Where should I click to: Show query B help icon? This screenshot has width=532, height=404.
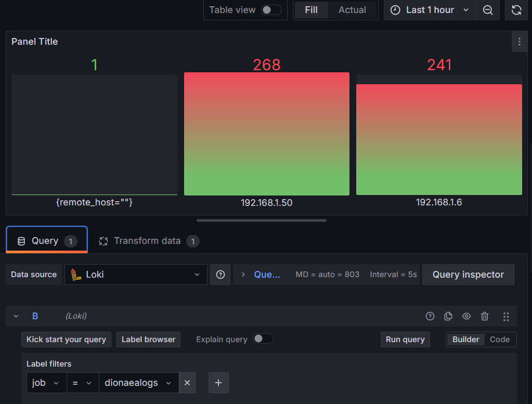pos(430,316)
